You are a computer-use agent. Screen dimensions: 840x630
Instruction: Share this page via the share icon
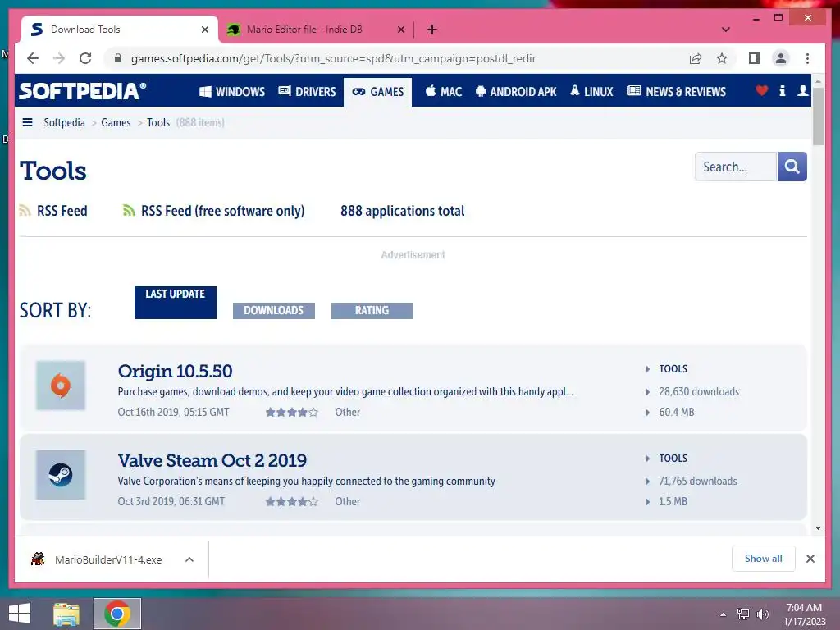click(696, 58)
